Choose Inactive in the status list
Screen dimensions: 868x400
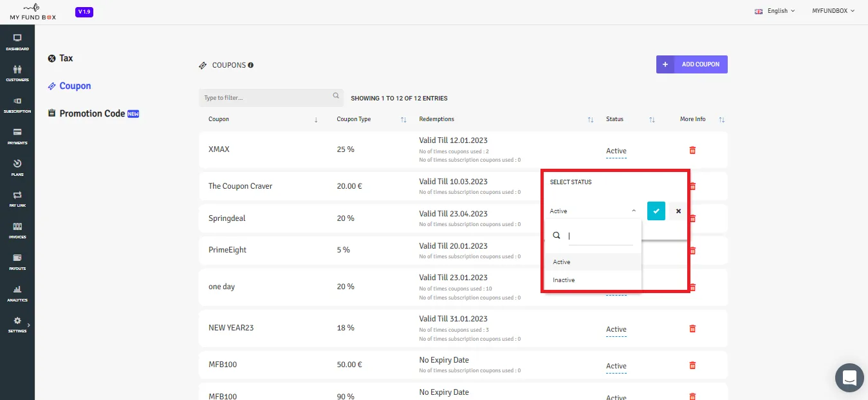593,280
